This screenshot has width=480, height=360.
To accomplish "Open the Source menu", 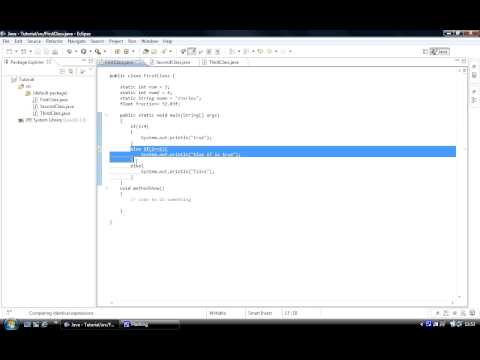I will pyautogui.click(x=34, y=41).
